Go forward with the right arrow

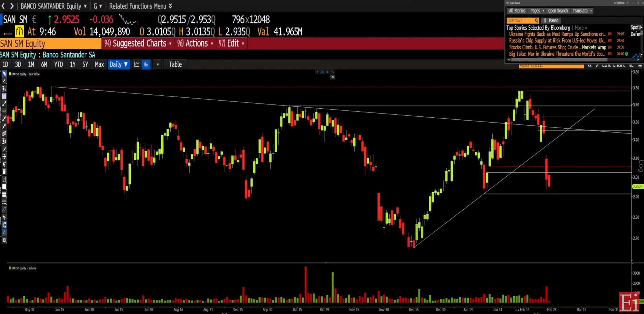(x=12, y=6)
